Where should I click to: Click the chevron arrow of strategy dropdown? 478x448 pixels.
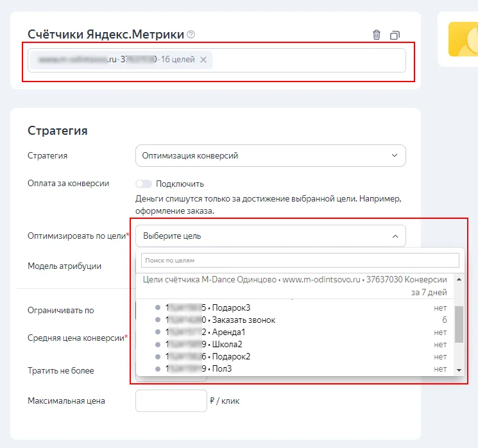395,155
